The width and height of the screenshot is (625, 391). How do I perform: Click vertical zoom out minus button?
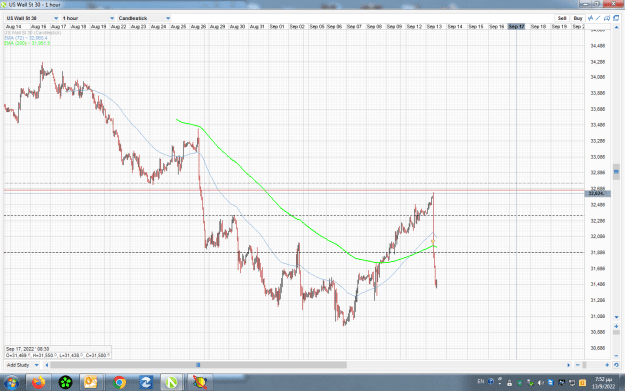[616, 355]
